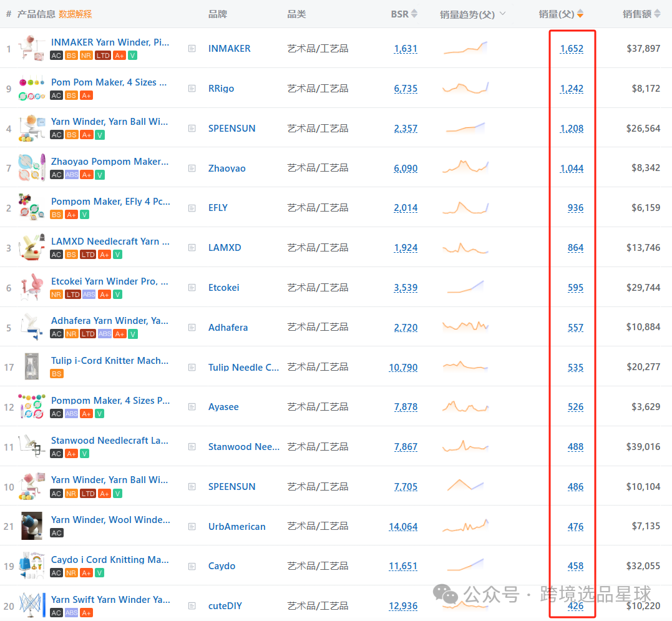Image resolution: width=672 pixels, height=621 pixels.
Task: Open Tulip i-Cord Knitter Machine title
Action: [x=110, y=360]
